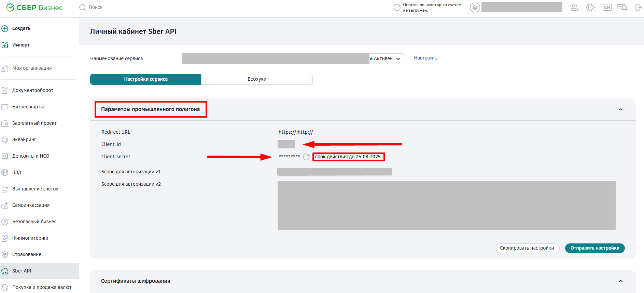Click the Бизнес-карты card icon
The width and height of the screenshot is (644, 293).
click(x=5, y=107)
